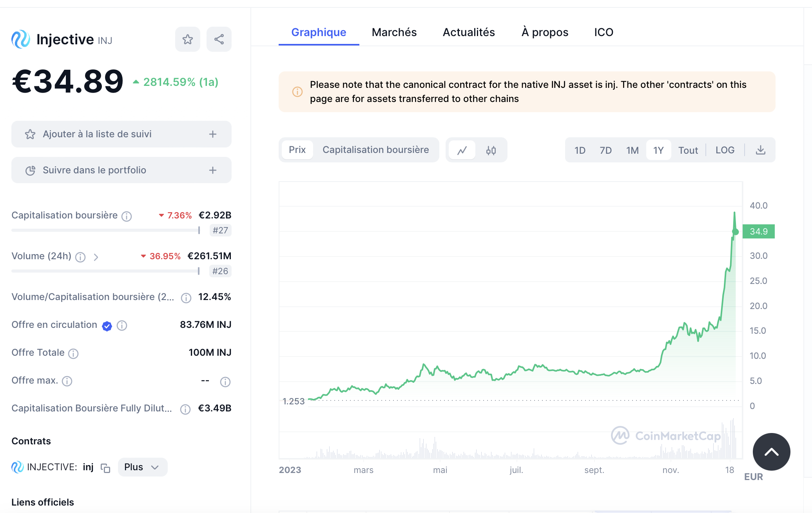Click the 34.9 current price marker

pyautogui.click(x=758, y=231)
